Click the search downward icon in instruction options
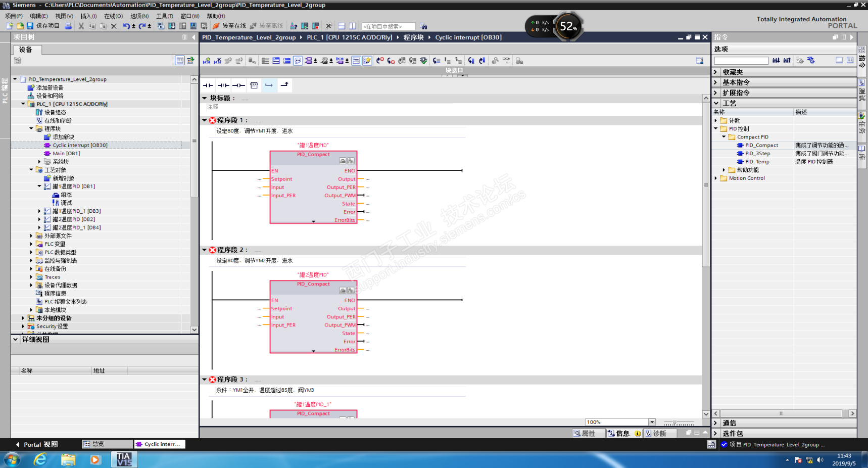868x468 pixels. [776, 60]
